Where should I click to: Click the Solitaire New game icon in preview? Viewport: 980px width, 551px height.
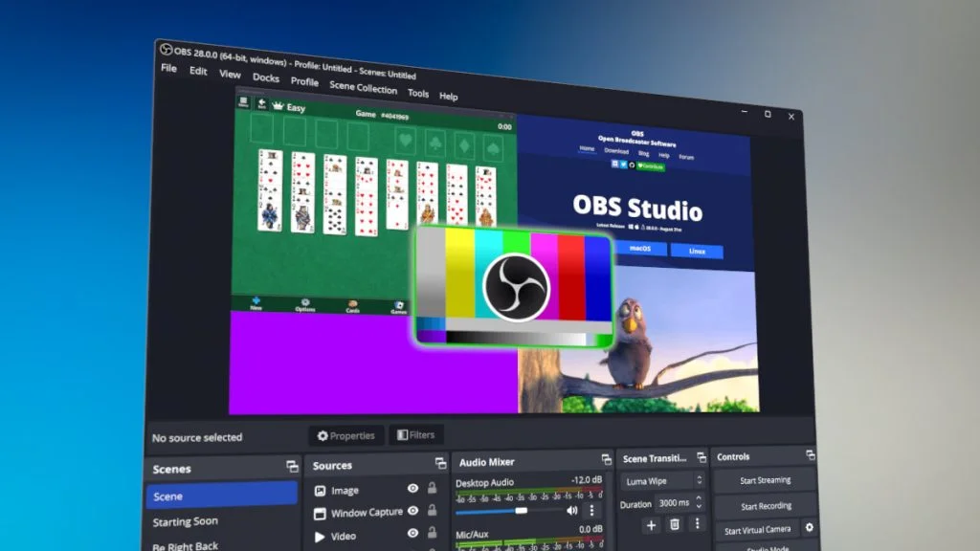click(x=256, y=303)
